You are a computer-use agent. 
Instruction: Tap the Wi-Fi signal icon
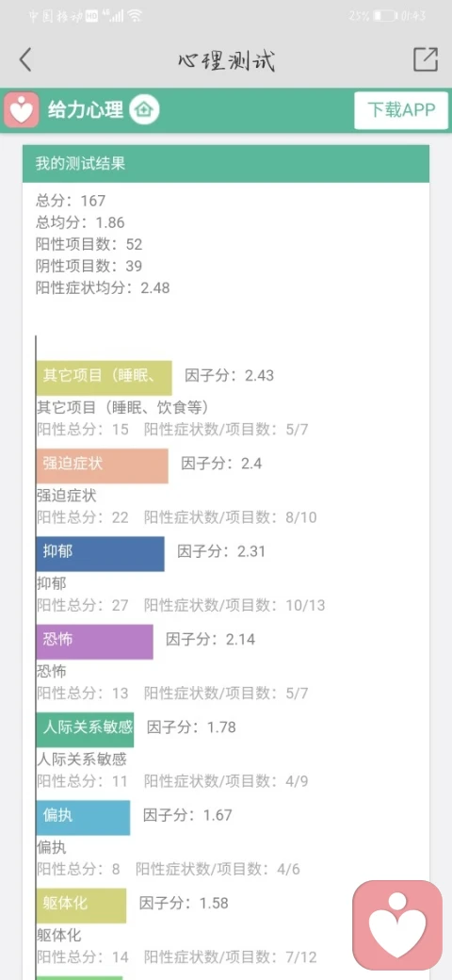[135, 16]
